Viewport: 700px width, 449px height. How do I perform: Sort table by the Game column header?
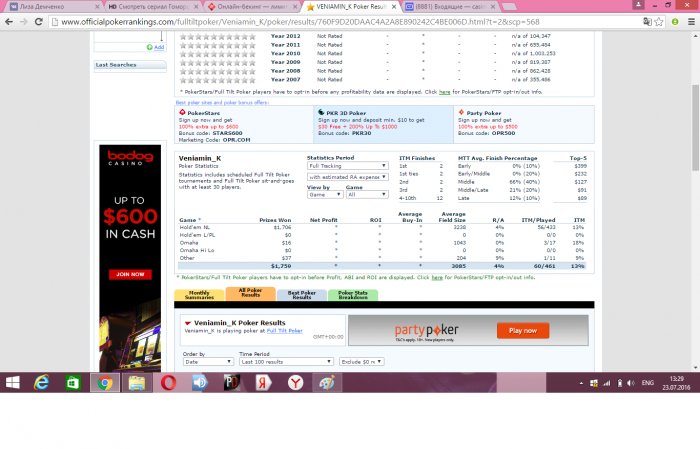190,220
